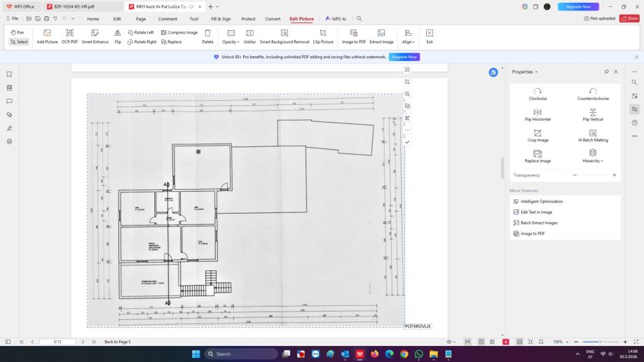This screenshot has height=362, width=644.
Task: Click the Flip picture icon
Action: click(x=118, y=33)
